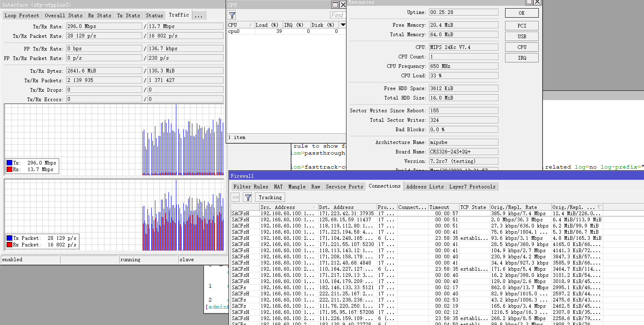Open the NAT tab in Firewall

pos(278,187)
